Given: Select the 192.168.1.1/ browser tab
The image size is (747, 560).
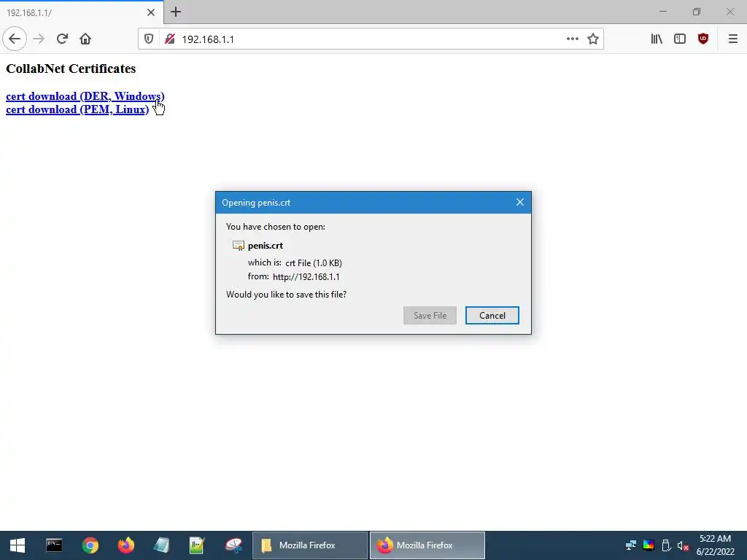Looking at the screenshot, I should pos(82,12).
